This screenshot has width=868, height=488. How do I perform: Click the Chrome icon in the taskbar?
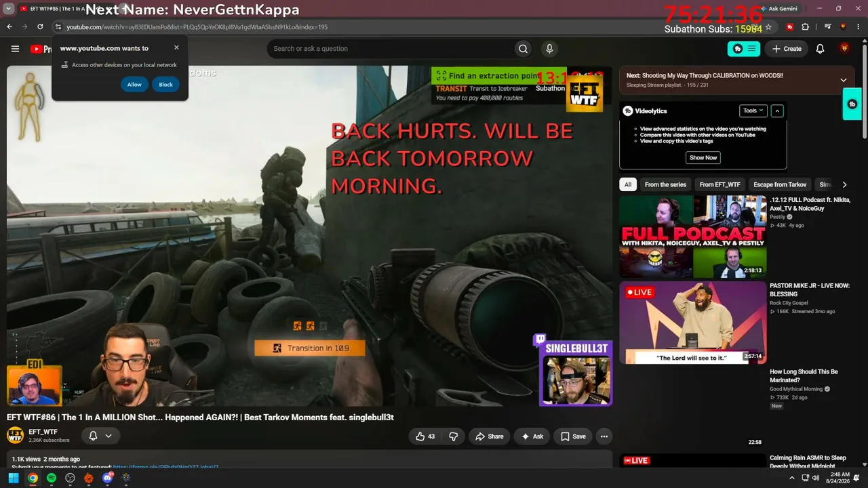[x=33, y=478]
